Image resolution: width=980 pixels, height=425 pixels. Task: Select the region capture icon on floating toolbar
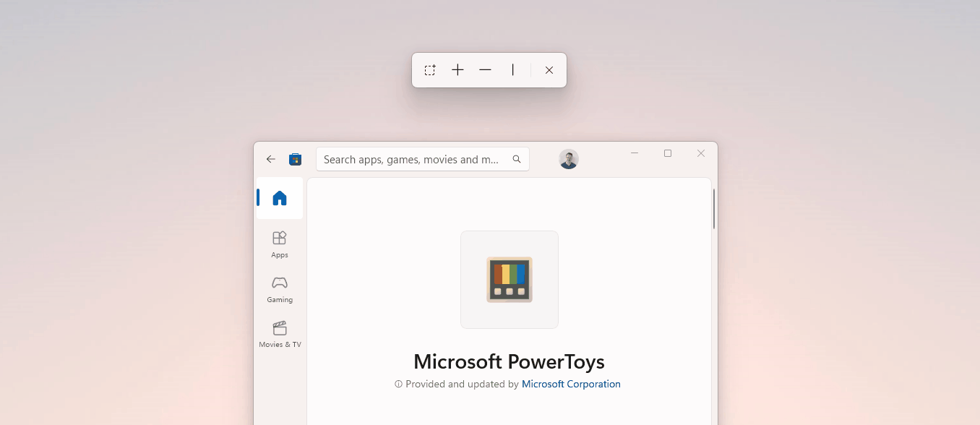(x=430, y=69)
